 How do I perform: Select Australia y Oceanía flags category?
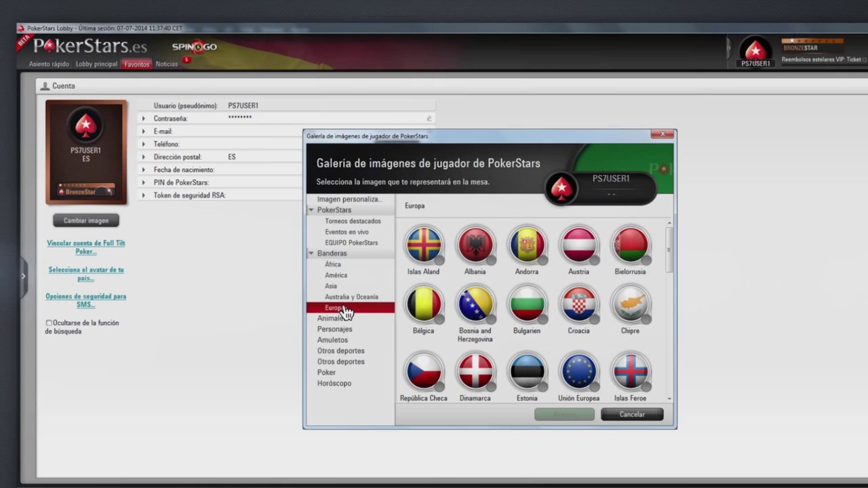[351, 297]
